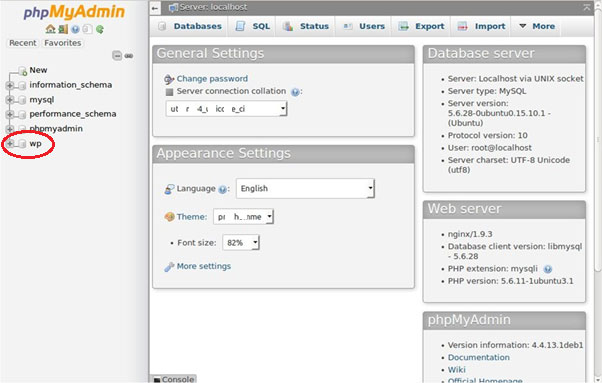Image resolution: width=602 pixels, height=383 pixels.
Task: Click the New database icon in tree
Action: (23, 71)
